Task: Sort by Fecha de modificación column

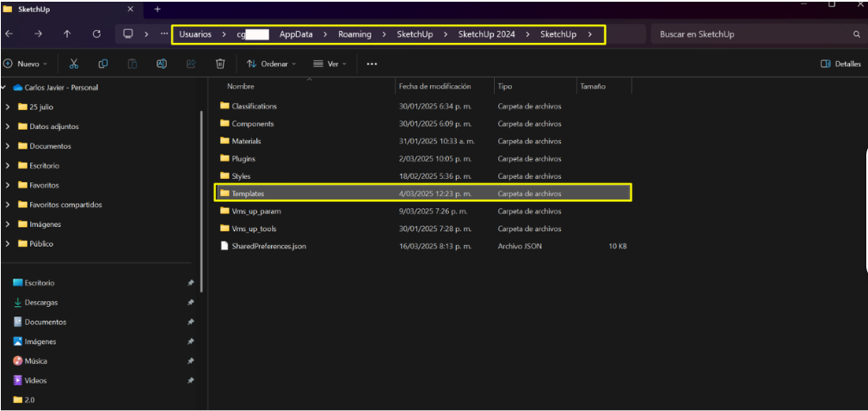Action: point(434,87)
